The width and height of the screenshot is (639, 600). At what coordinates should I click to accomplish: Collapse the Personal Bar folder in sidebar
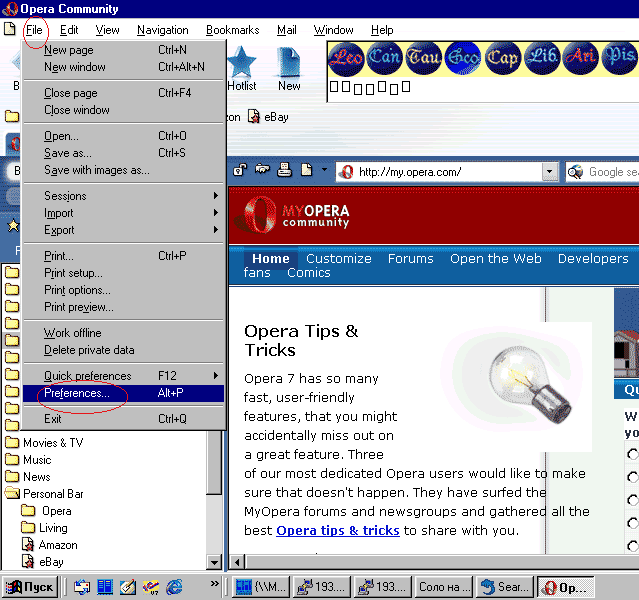[12, 494]
